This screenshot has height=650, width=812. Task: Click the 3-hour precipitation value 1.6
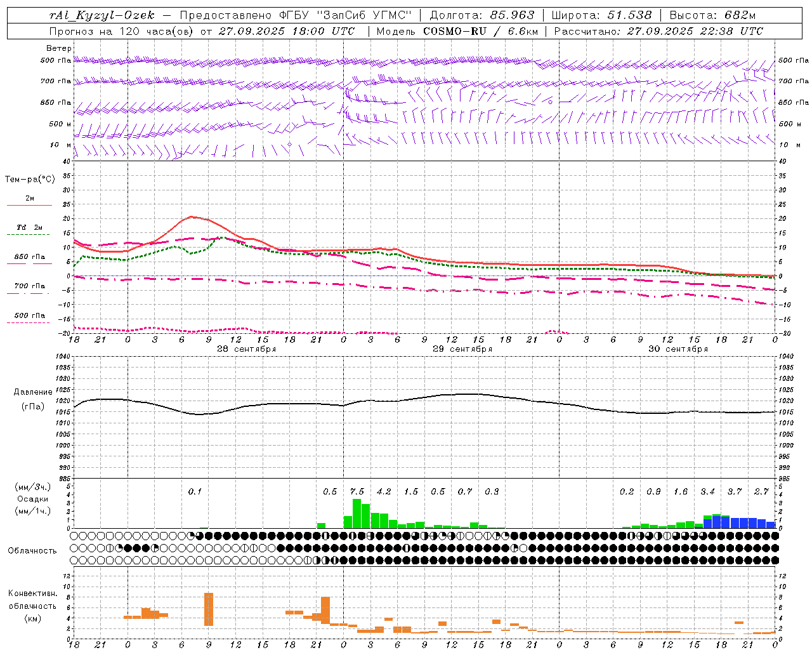point(681,491)
